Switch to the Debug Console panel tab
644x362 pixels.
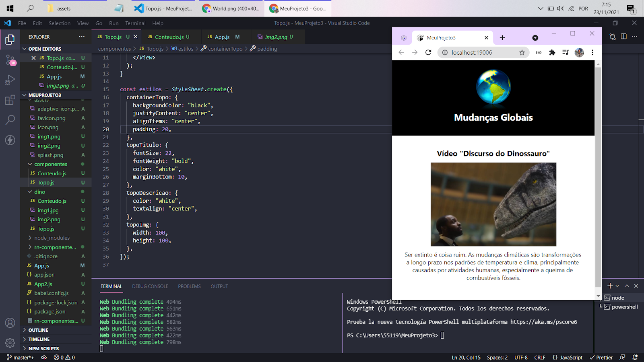click(x=150, y=286)
